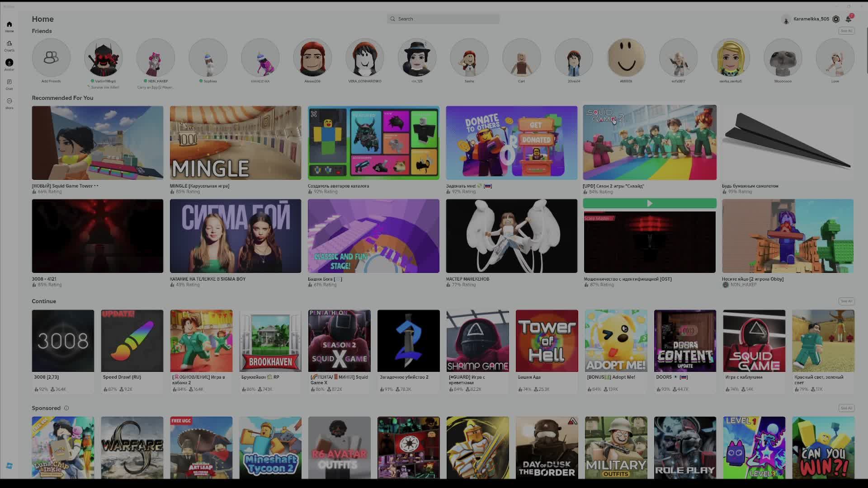868x488 pixels.
Task: Click See All for Friends
Action: [846, 31]
